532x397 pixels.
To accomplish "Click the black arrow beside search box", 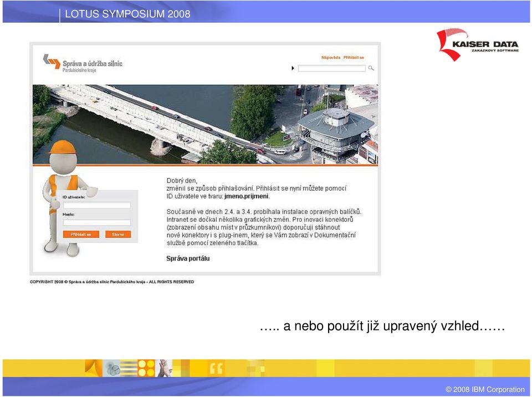I will click(293, 68).
